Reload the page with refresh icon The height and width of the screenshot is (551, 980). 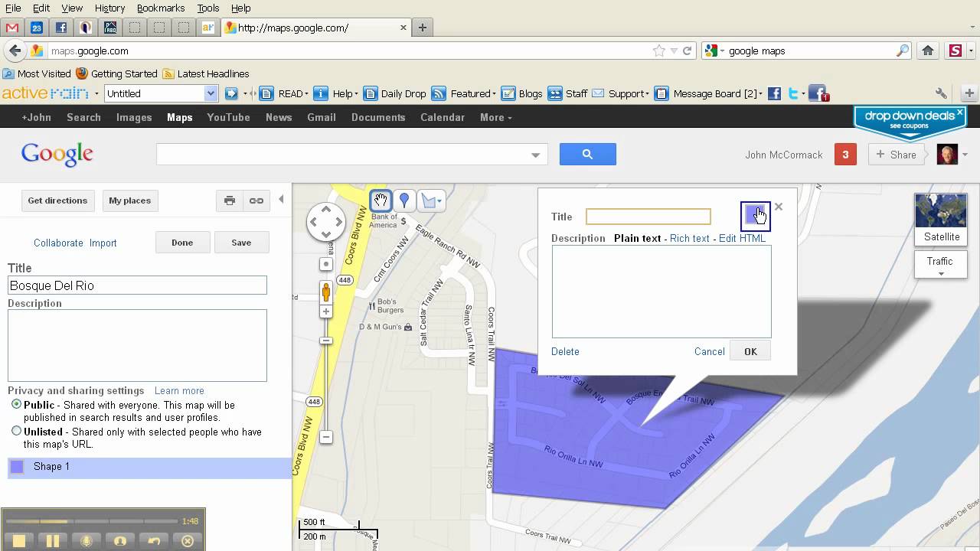click(688, 51)
